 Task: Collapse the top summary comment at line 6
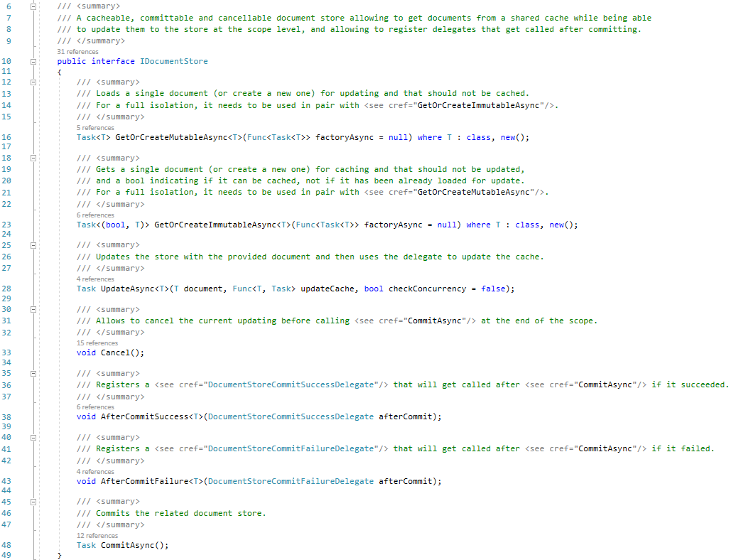click(33, 6)
